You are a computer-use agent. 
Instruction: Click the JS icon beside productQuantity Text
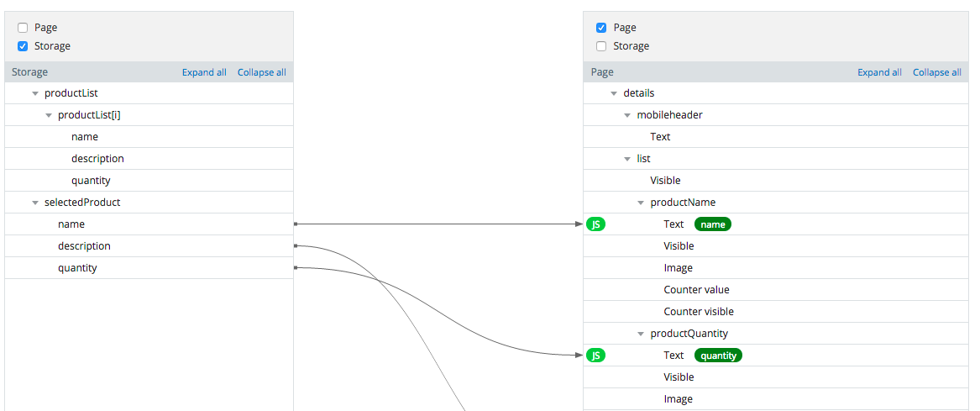[x=595, y=356]
